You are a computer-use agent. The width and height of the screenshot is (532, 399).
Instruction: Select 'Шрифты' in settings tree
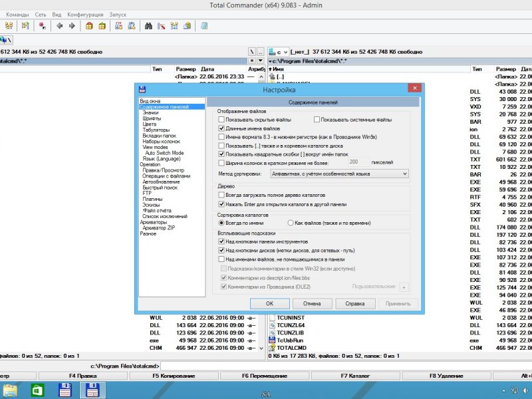coord(152,118)
